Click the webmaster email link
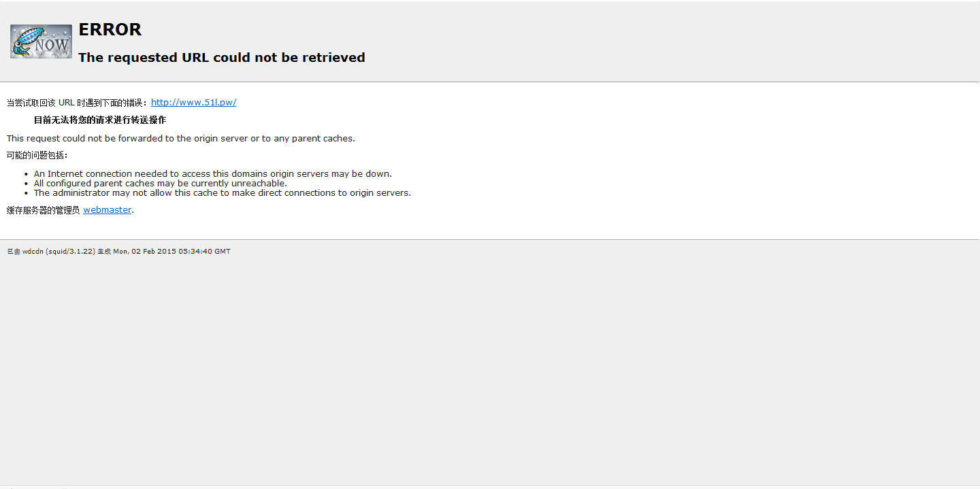This screenshot has height=489, width=980. tap(107, 210)
